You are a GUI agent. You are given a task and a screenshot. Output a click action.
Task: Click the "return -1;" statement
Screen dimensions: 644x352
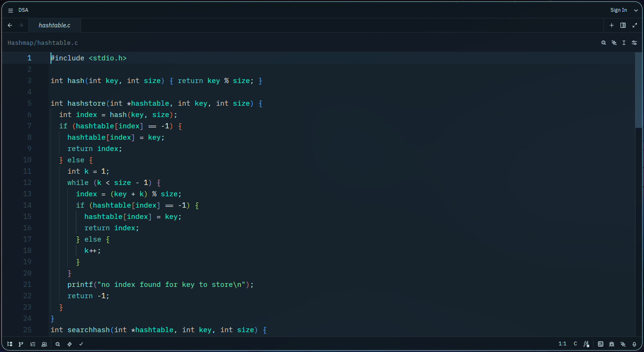click(89, 296)
